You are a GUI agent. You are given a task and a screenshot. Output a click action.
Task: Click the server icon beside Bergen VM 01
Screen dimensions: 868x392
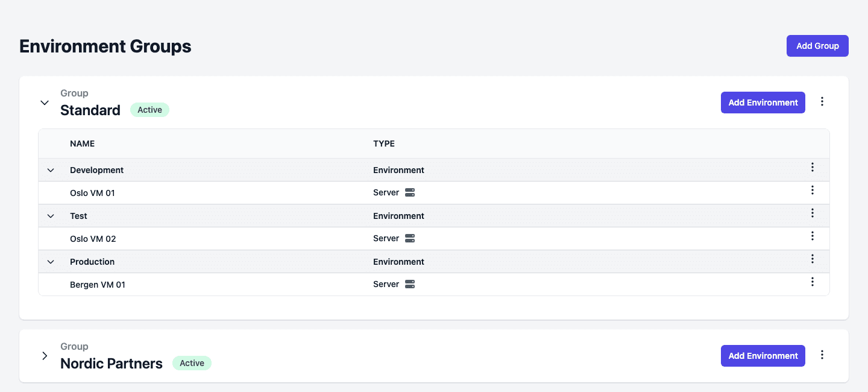[x=410, y=285]
